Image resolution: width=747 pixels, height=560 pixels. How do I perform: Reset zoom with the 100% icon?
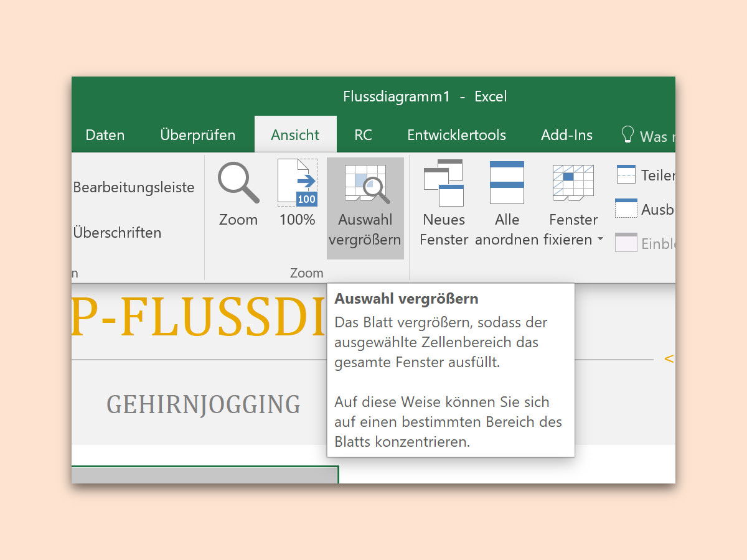(x=298, y=182)
